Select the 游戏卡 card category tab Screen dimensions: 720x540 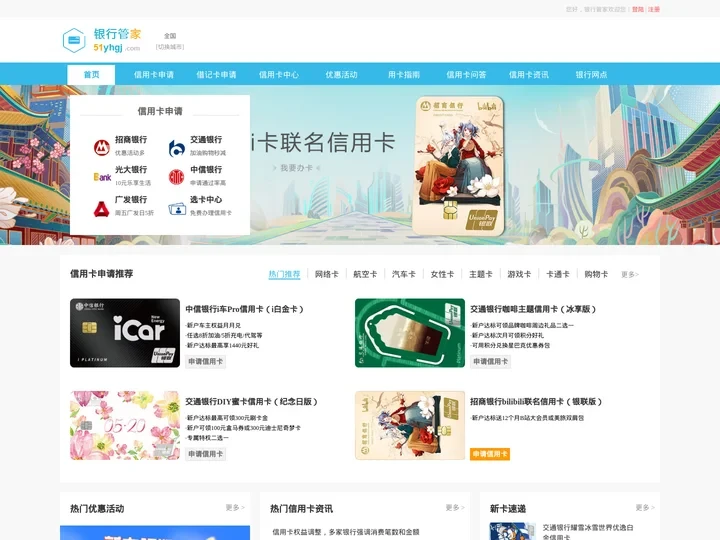(519, 274)
